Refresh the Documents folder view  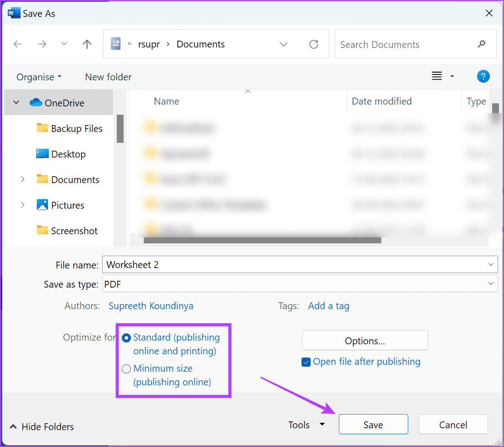click(314, 44)
